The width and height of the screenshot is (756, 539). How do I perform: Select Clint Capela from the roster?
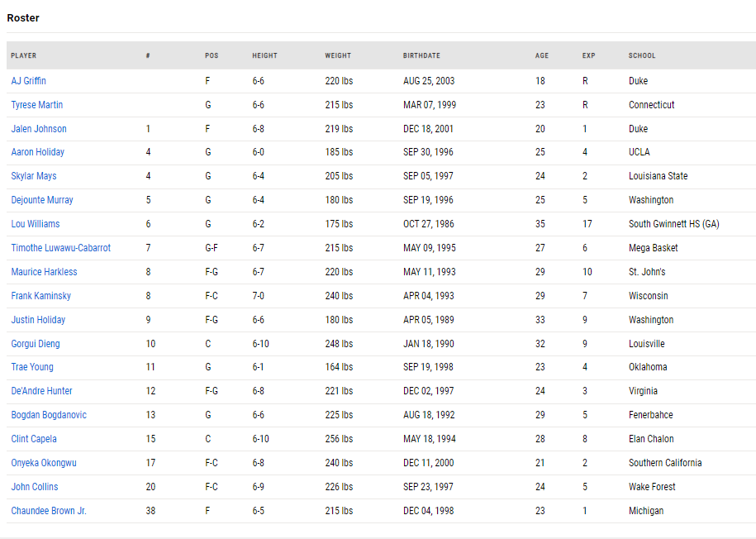(34, 439)
